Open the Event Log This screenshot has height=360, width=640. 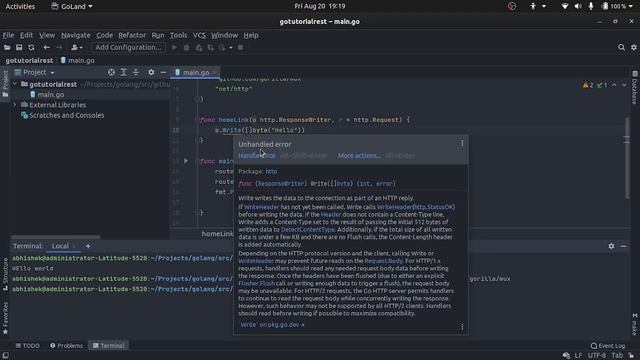tap(608, 346)
